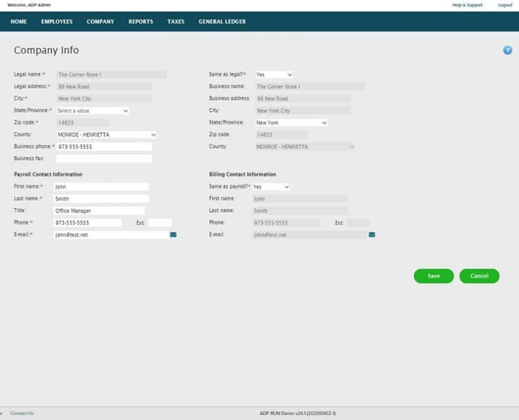The image size is (519, 420).
Task: Click the envelope icon beside billing E-mail
Action: 372,234
